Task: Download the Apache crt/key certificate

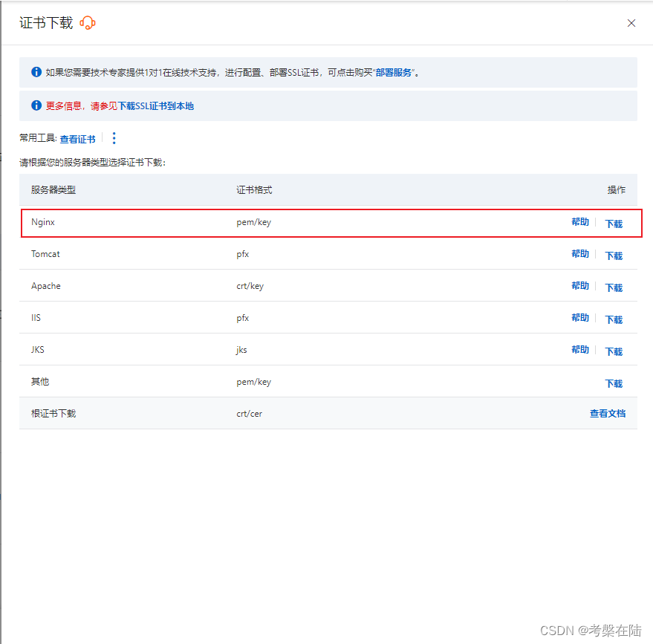Action: [x=614, y=287]
